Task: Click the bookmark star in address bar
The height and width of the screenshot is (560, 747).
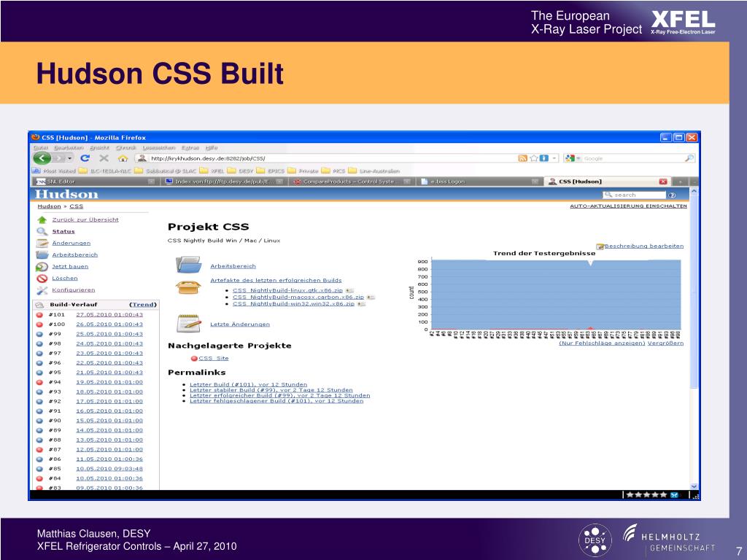Action: tap(534, 158)
